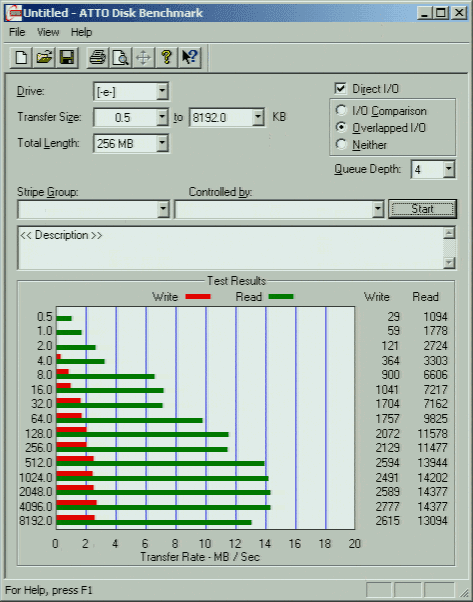The image size is (473, 602).
Task: Open the Help menu
Action: (x=81, y=32)
